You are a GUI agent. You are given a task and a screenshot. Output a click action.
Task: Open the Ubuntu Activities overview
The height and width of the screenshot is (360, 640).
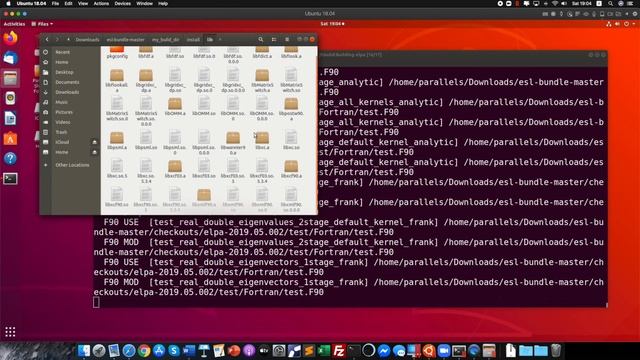click(x=14, y=24)
